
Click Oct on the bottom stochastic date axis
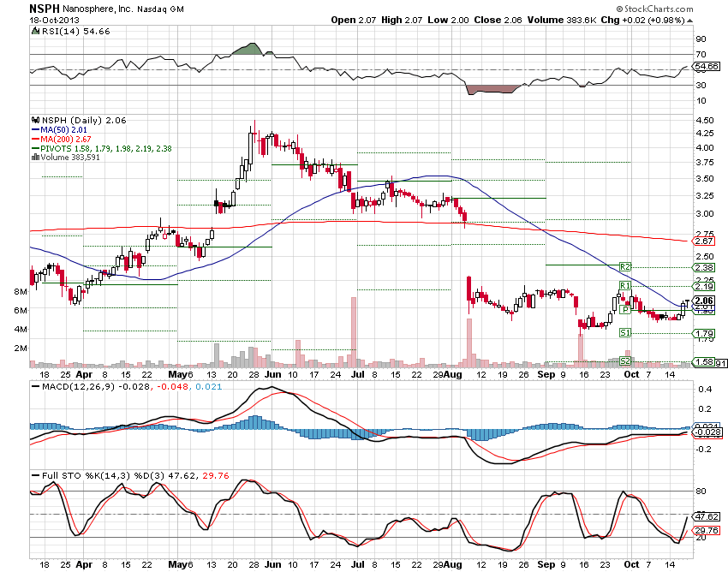coord(631,564)
